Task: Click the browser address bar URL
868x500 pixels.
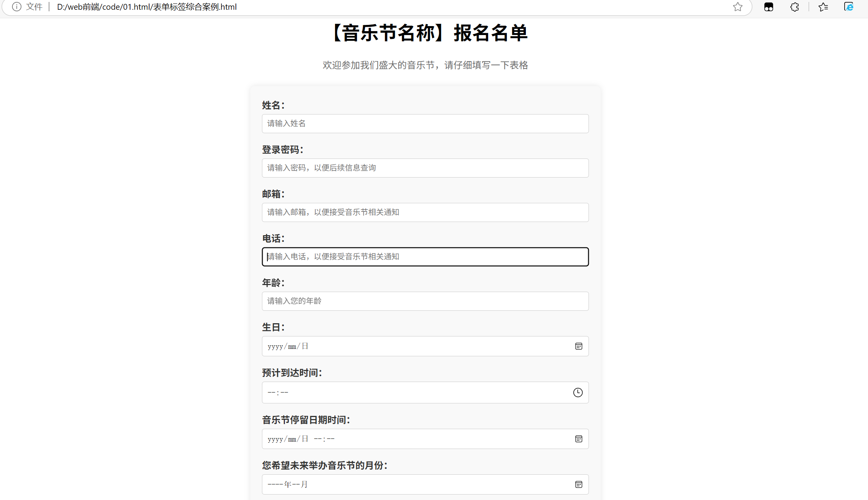Action: click(146, 7)
